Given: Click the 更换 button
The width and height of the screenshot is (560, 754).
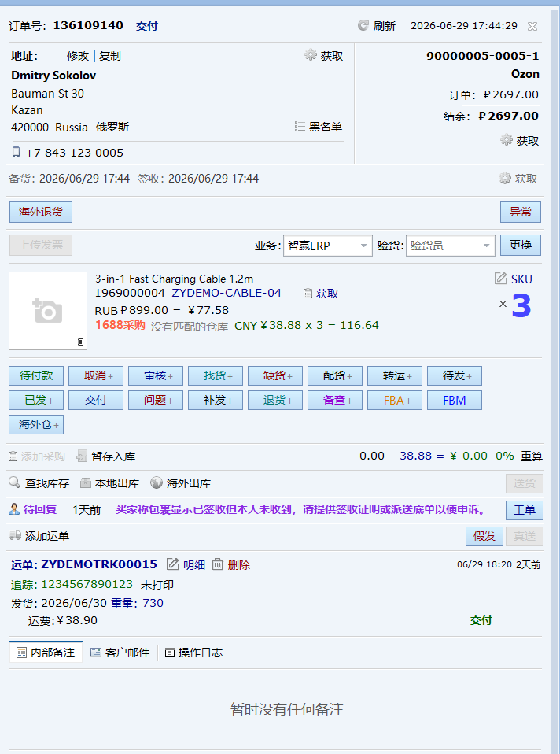Looking at the screenshot, I should 521,246.
